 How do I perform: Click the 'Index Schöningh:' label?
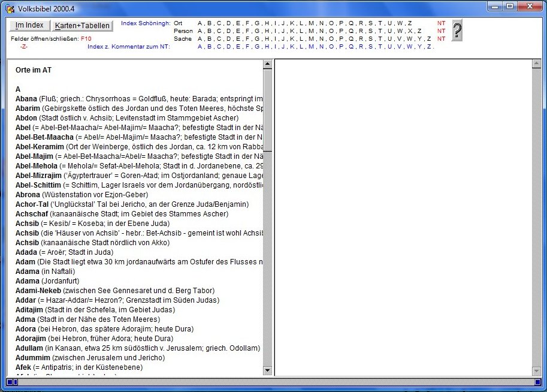tap(146, 23)
